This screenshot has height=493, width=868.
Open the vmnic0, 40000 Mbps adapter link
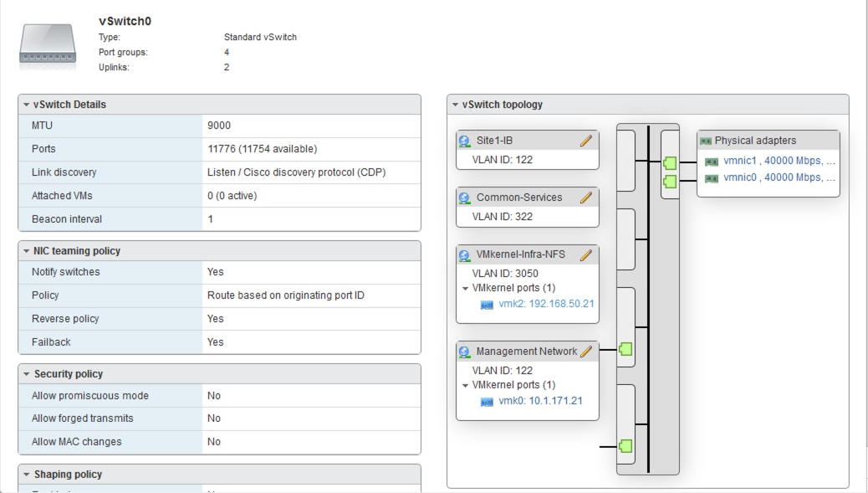(779, 177)
